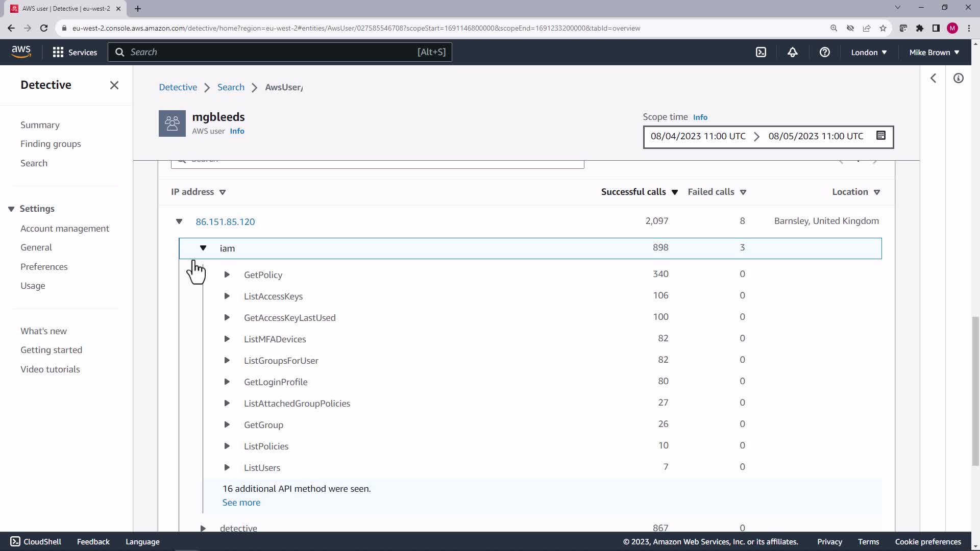Collapse the iam service row
This screenshot has height=551, width=980.
[x=203, y=248]
